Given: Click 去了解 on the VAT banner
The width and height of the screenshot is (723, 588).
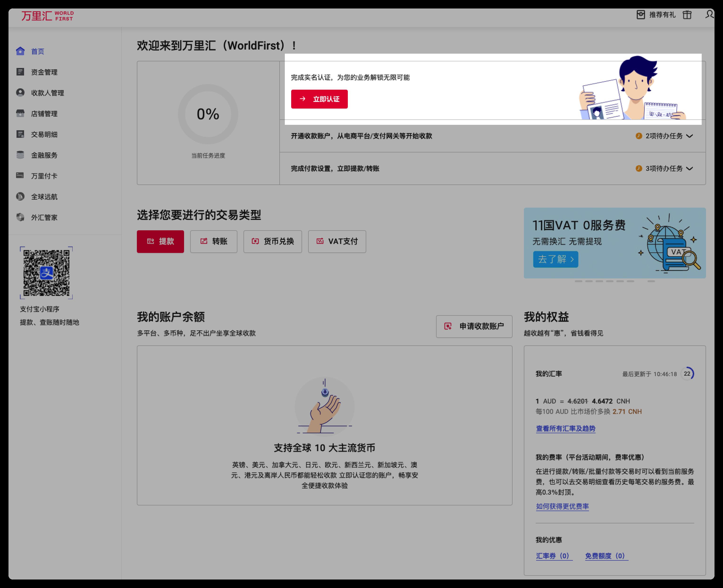Looking at the screenshot, I should pos(556,259).
